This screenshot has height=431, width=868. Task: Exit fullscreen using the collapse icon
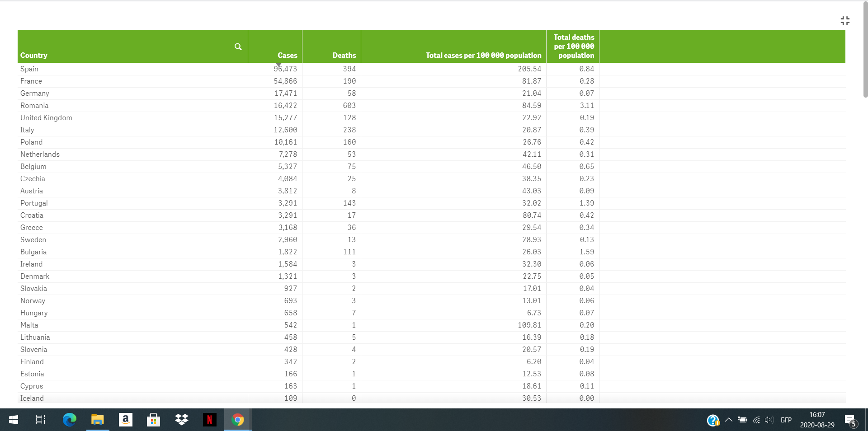point(845,21)
